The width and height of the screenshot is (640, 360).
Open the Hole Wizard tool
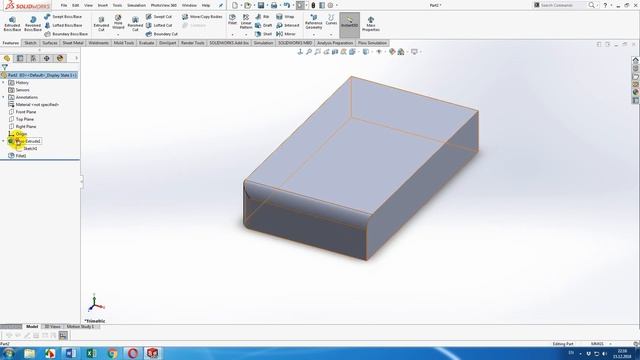pos(118,22)
